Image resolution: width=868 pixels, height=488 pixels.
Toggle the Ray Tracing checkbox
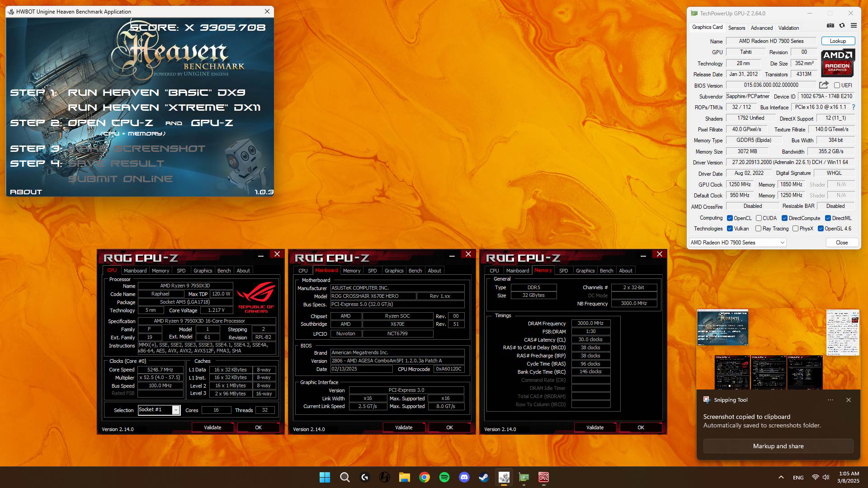758,229
